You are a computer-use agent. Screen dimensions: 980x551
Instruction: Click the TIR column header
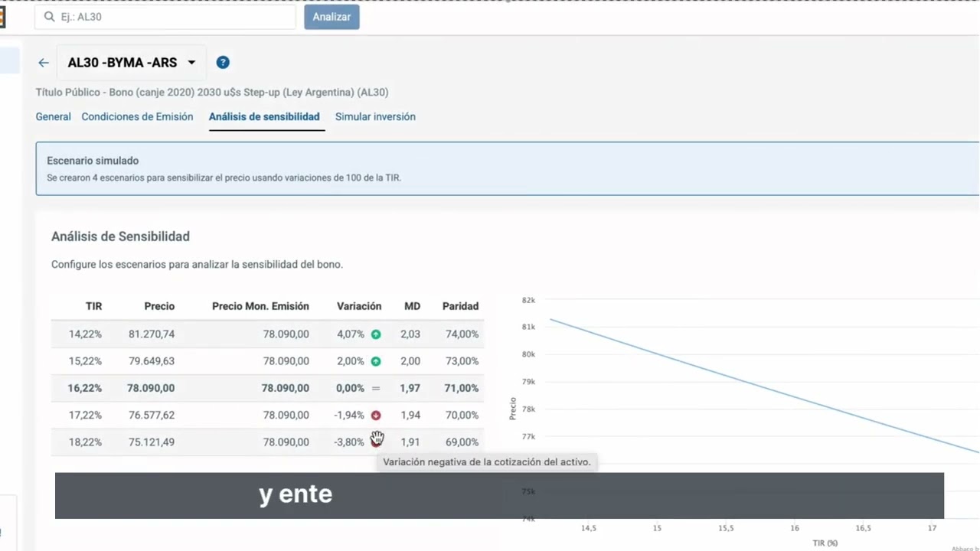click(93, 306)
